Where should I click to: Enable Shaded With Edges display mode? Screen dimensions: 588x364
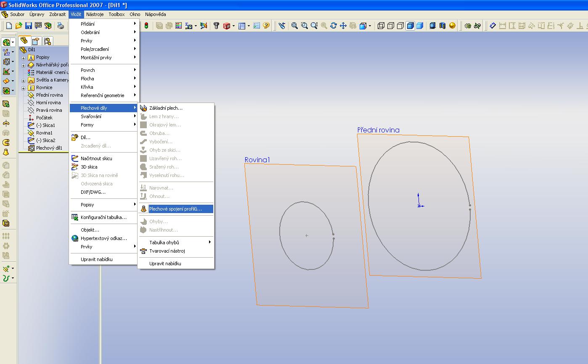(x=410, y=26)
